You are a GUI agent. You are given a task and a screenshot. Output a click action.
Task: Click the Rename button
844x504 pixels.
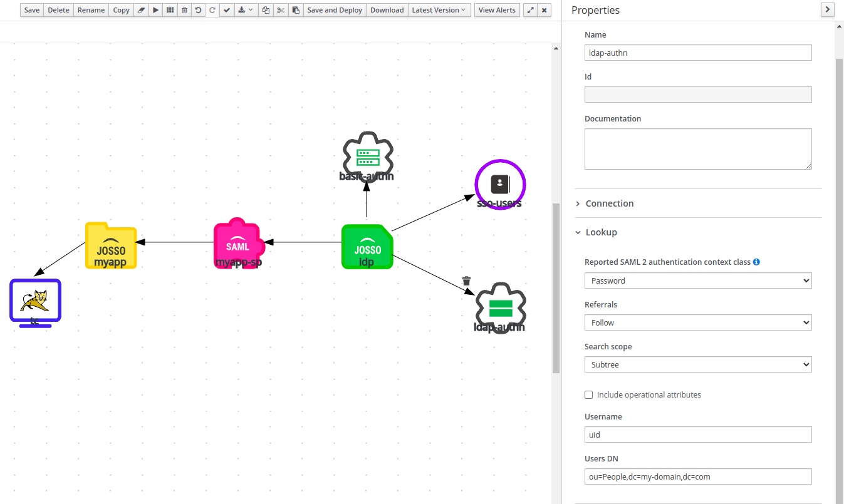point(91,10)
